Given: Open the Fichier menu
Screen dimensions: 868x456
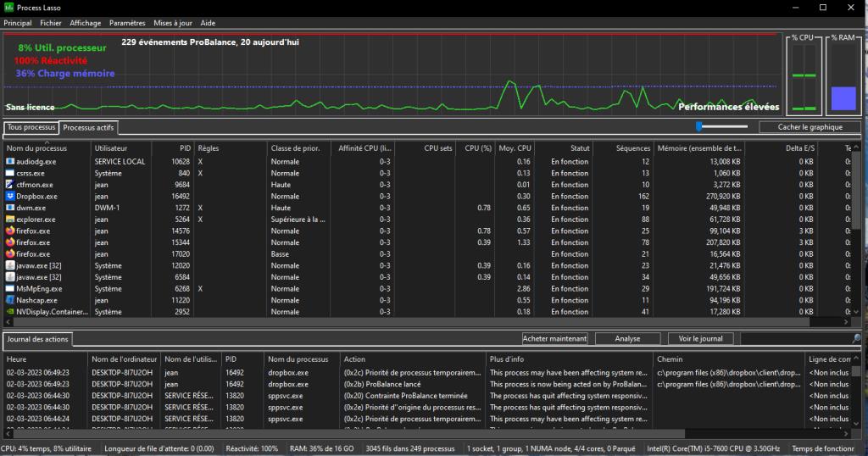Looking at the screenshot, I should pos(50,23).
